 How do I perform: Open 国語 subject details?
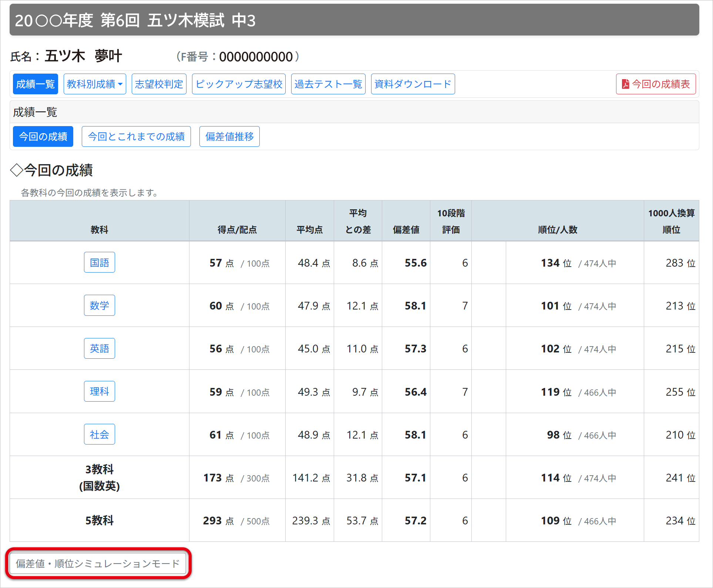(99, 263)
